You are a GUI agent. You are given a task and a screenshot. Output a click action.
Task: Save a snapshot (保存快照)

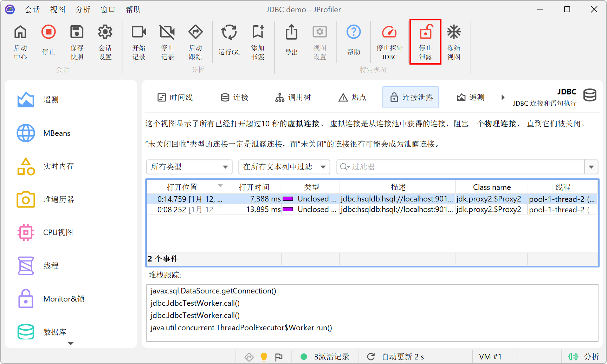[77, 42]
